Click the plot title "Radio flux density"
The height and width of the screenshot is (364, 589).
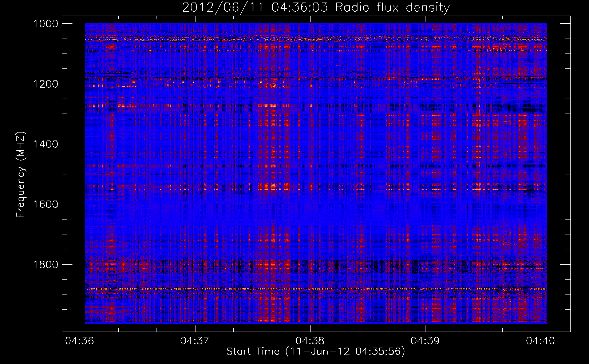click(x=392, y=8)
